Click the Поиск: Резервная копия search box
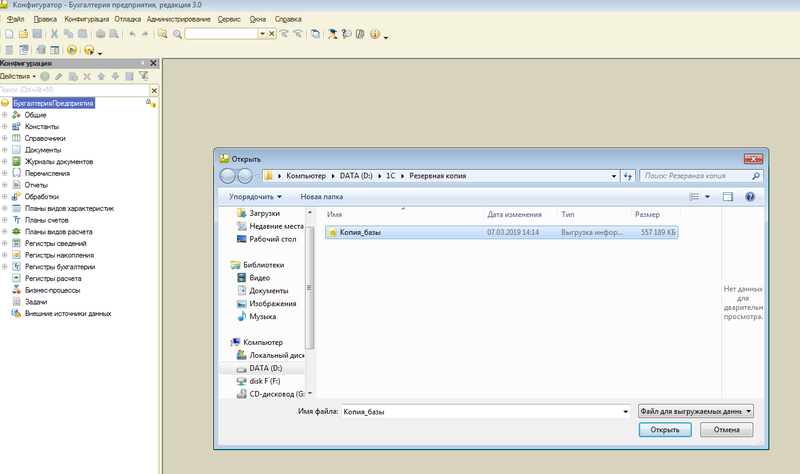This screenshot has height=474, width=800. 701,176
